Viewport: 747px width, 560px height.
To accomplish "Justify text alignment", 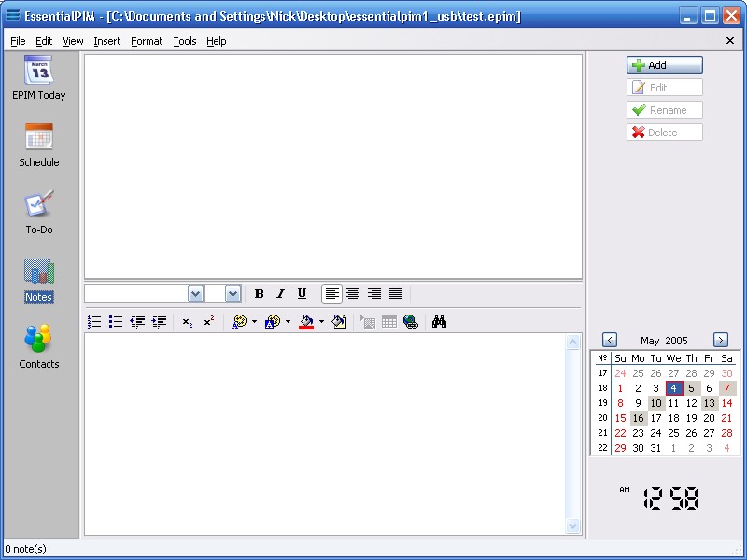I will click(396, 294).
